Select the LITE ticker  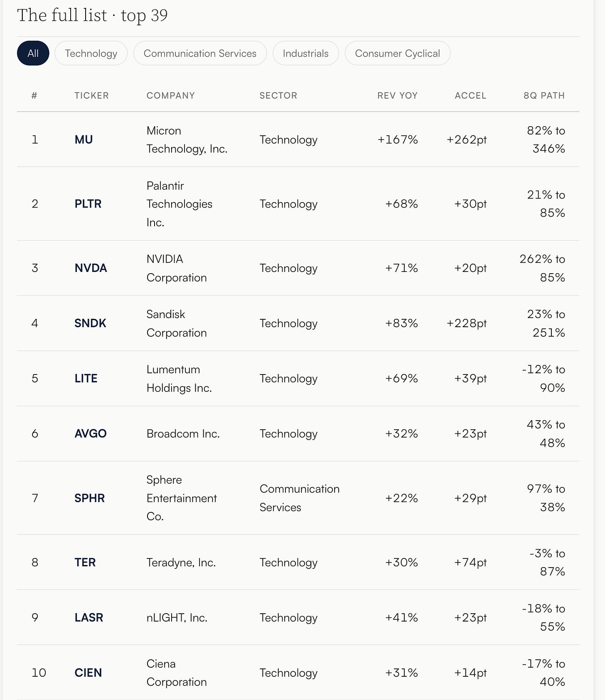pos(86,379)
